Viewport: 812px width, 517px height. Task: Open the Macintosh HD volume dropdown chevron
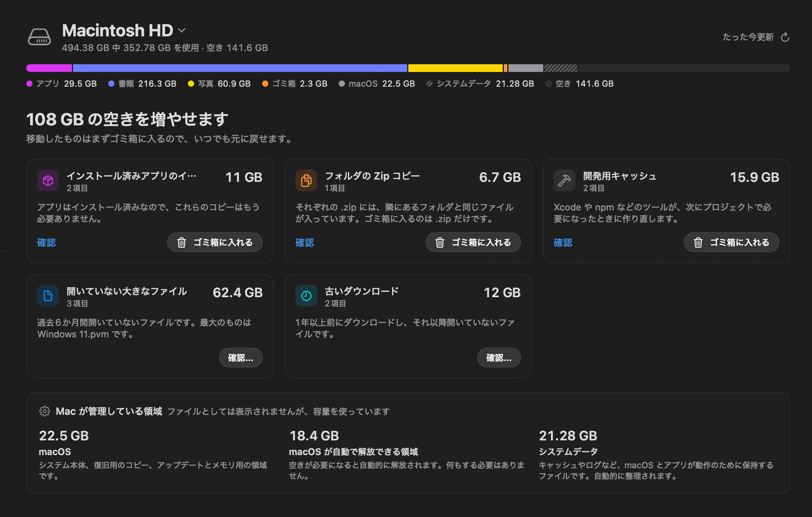click(182, 30)
